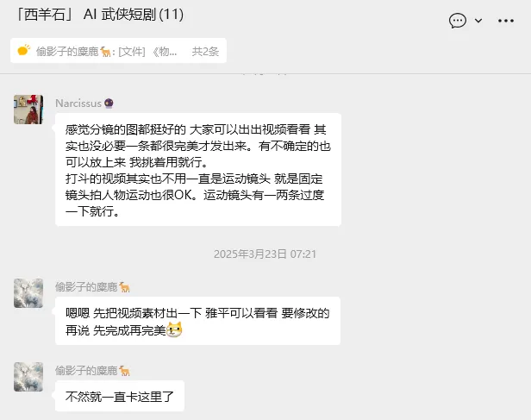531x420 pixels.
Task: Expand the dropdown arrow beside chat bubble
Action: click(x=478, y=21)
